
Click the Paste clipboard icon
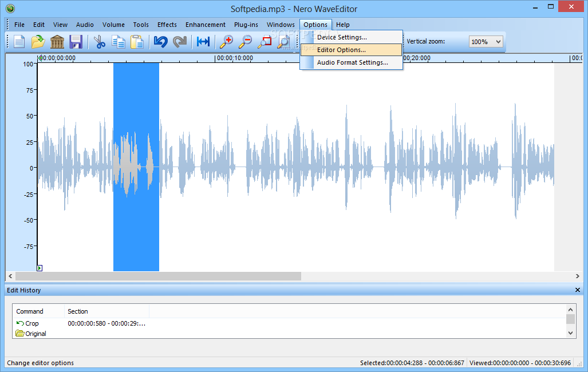coord(137,42)
